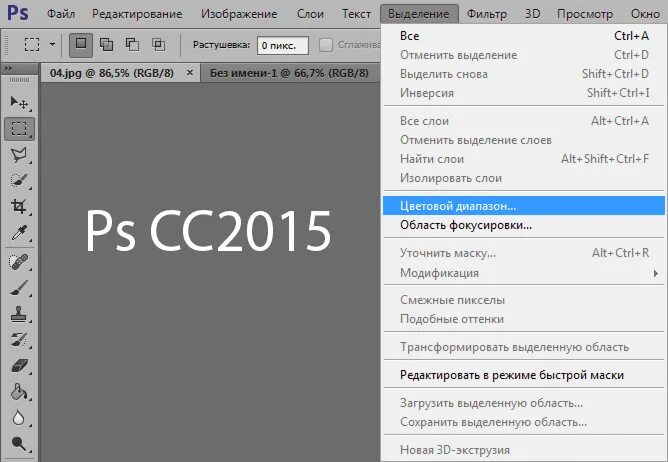Open the Окно menu

[645, 14]
